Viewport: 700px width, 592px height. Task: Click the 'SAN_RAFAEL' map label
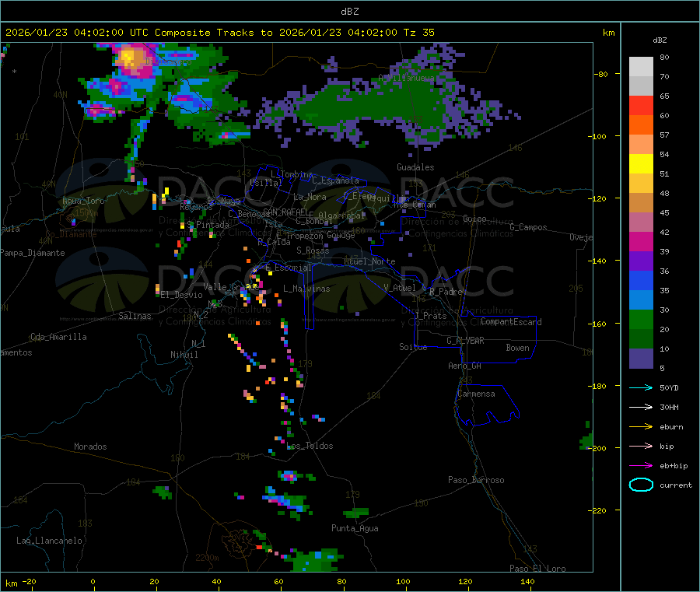tap(285, 212)
